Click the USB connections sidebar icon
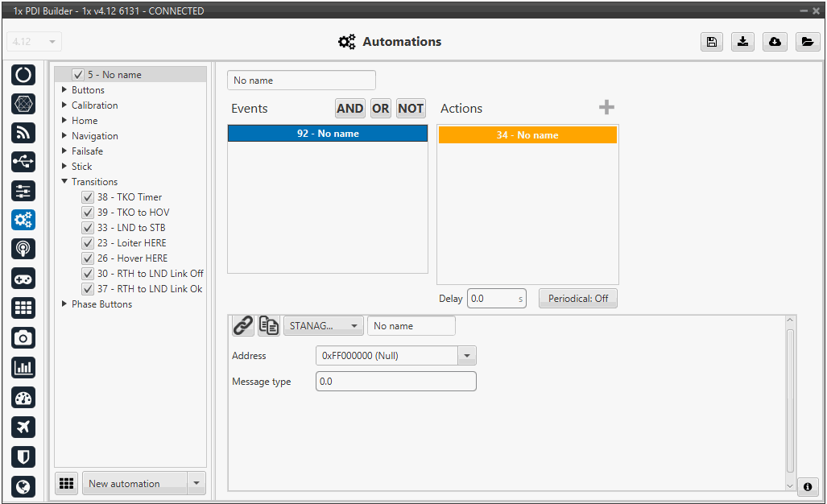Viewport: 827px width, 504px height. (x=23, y=161)
